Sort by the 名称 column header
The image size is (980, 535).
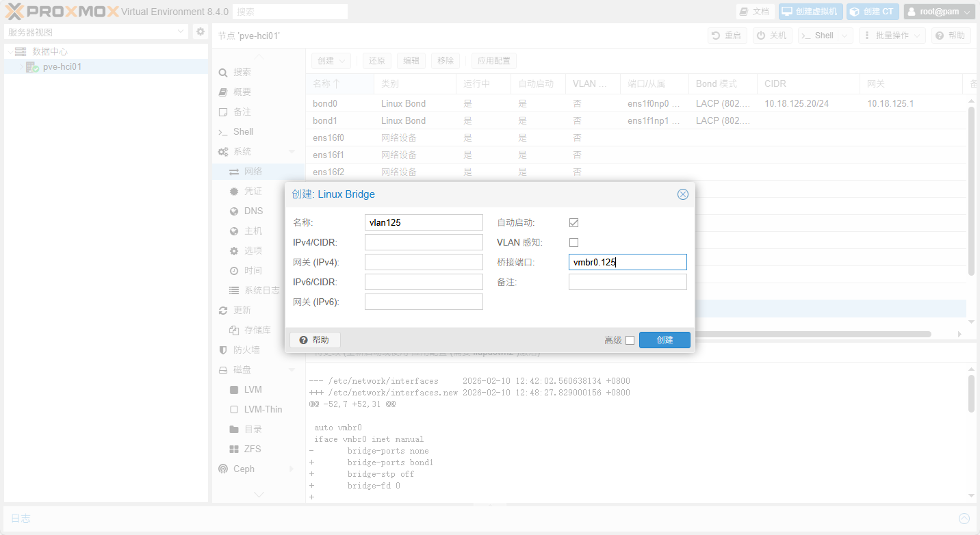coord(339,83)
